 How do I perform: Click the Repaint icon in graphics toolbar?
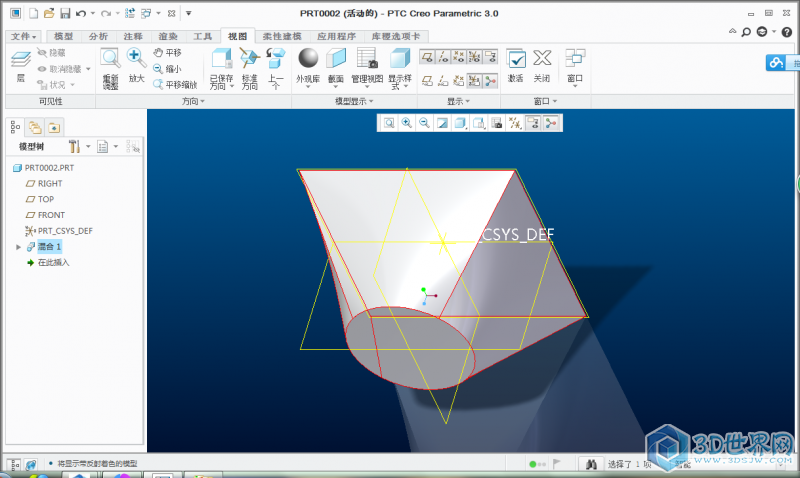pyautogui.click(x=442, y=123)
